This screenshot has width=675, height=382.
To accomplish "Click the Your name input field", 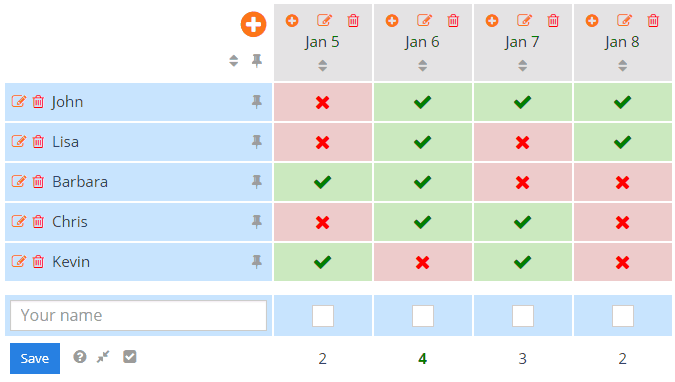I will 139,315.
